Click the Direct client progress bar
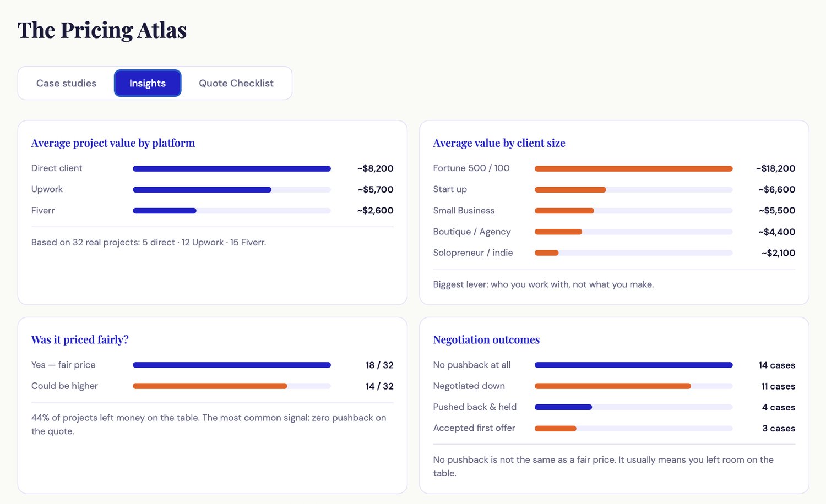 [x=232, y=168]
